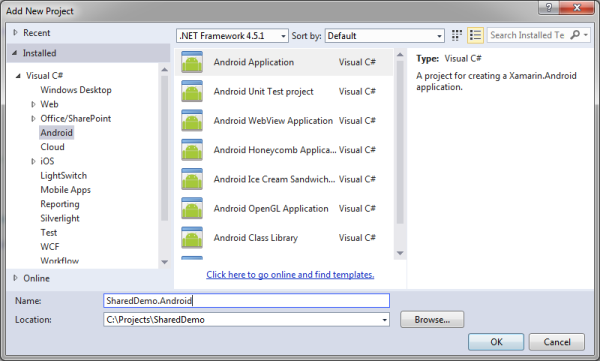Open the Sort by Default dropdown
The height and width of the screenshot is (361, 600).
pyautogui.click(x=385, y=36)
